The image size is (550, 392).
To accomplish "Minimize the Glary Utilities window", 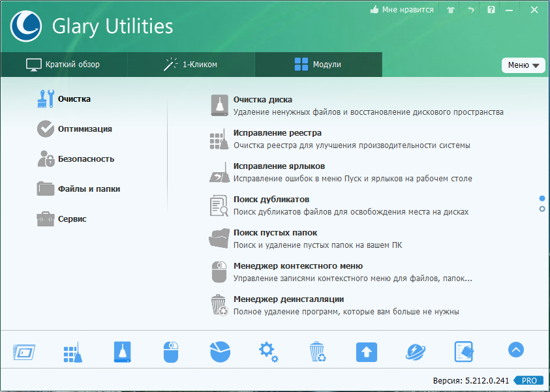I will point(510,10).
